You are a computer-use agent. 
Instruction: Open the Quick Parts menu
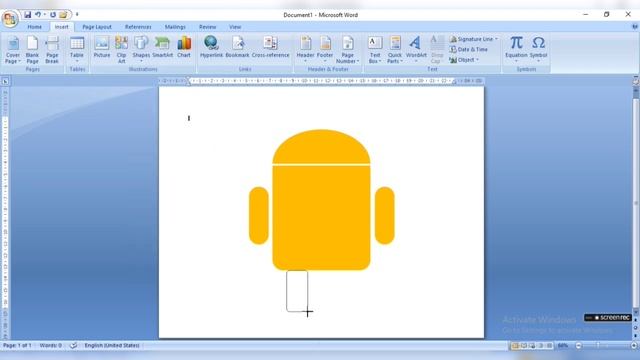coord(395,49)
